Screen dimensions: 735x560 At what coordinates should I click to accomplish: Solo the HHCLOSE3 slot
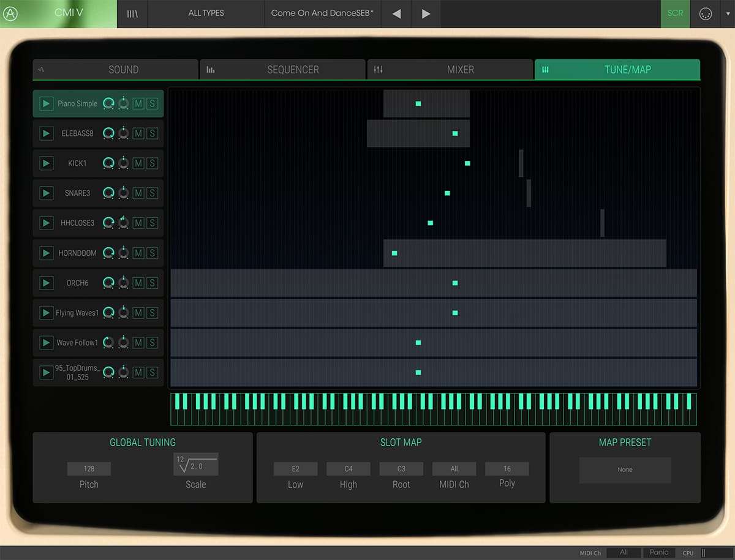[152, 223]
